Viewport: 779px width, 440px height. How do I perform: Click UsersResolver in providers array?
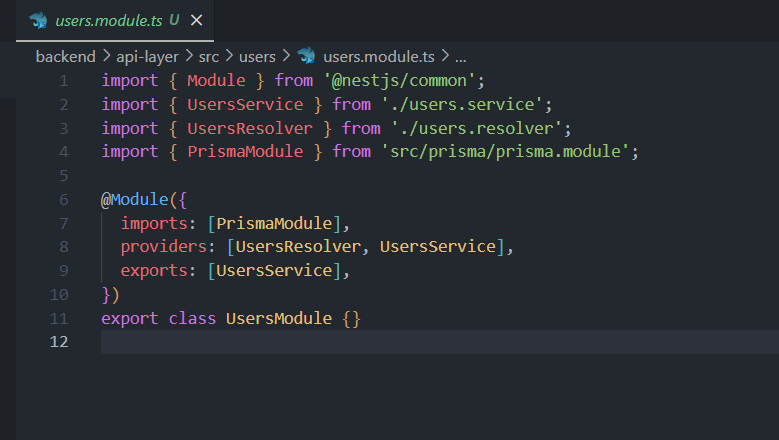click(x=298, y=246)
